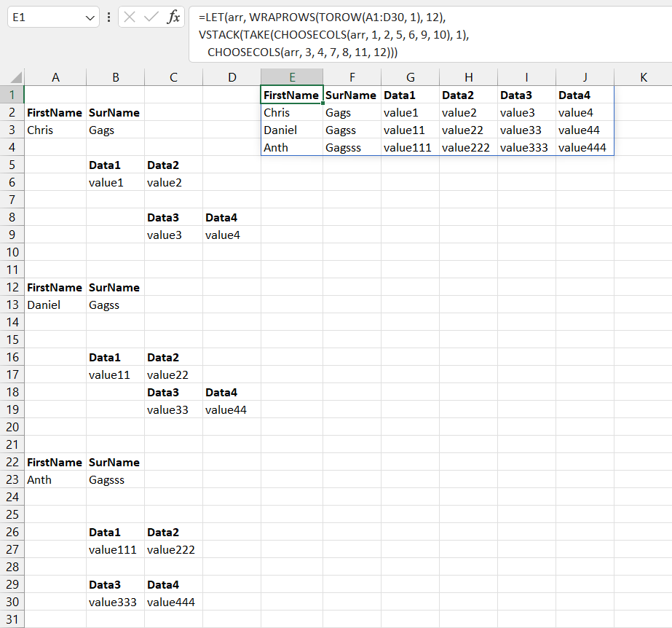The image size is (672, 628).
Task: Click the SurName cell in row 22
Action: [x=115, y=462]
